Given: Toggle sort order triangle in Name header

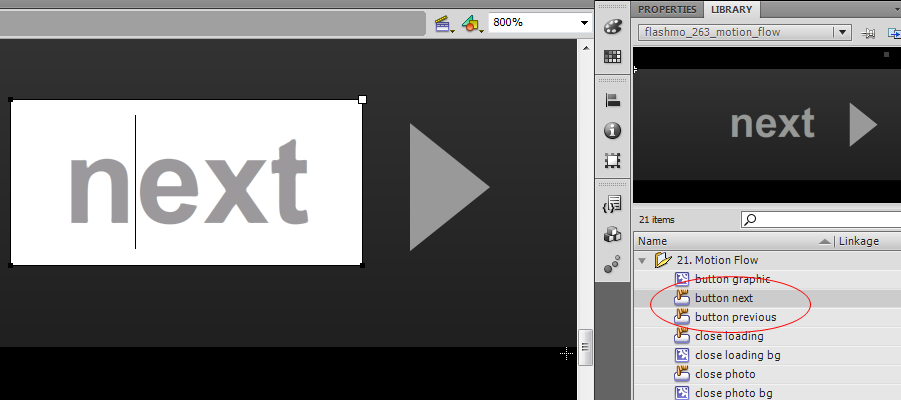Looking at the screenshot, I should pyautogui.click(x=825, y=241).
